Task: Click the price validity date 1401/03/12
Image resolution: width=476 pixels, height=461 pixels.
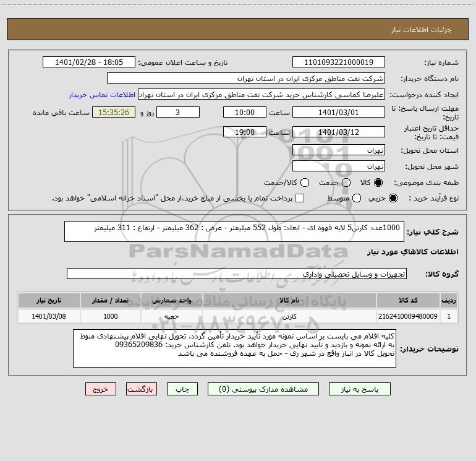Action: (339, 132)
